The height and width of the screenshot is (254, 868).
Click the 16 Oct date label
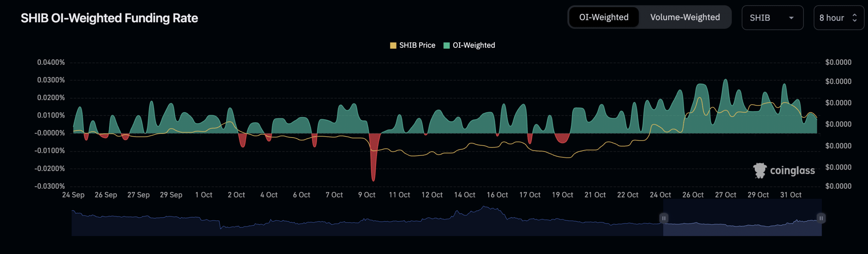click(497, 195)
